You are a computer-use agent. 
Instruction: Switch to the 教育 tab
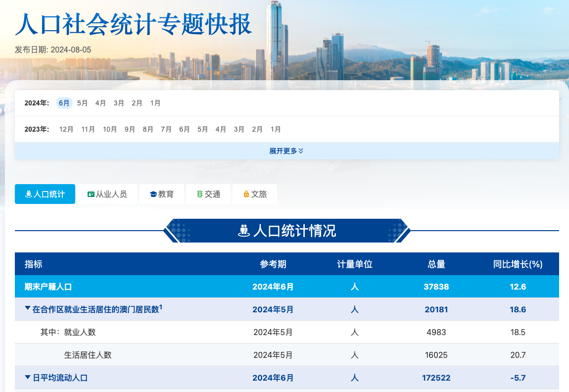[161, 194]
